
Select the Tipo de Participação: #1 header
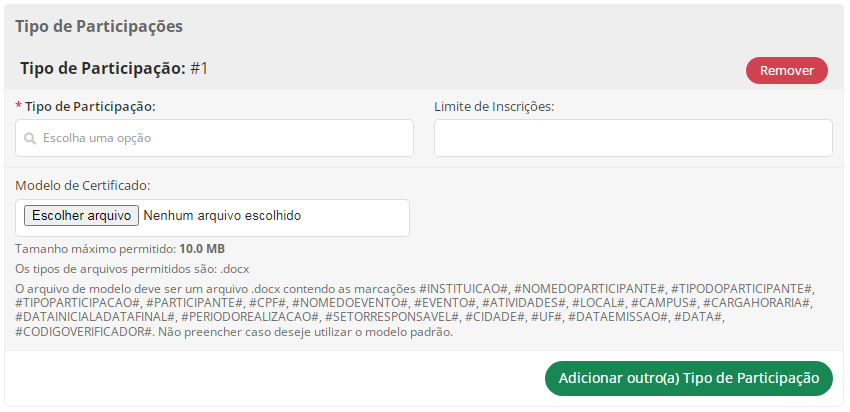point(114,69)
